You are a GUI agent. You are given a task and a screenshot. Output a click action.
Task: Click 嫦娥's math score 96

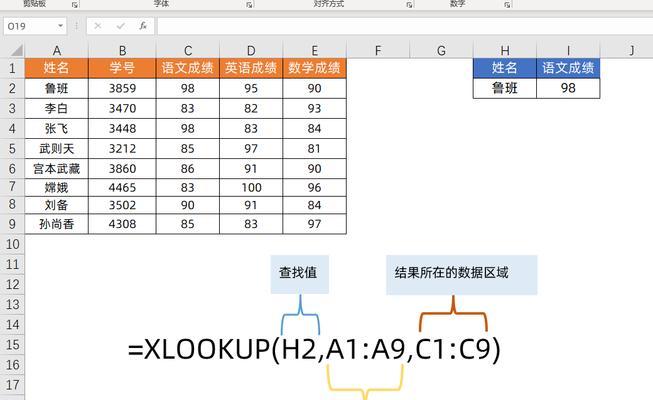(x=314, y=188)
